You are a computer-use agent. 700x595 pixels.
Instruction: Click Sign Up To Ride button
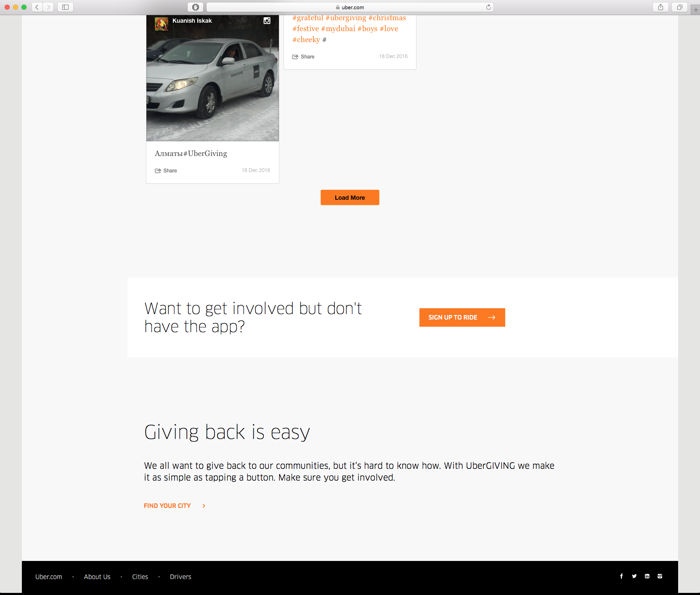(462, 317)
